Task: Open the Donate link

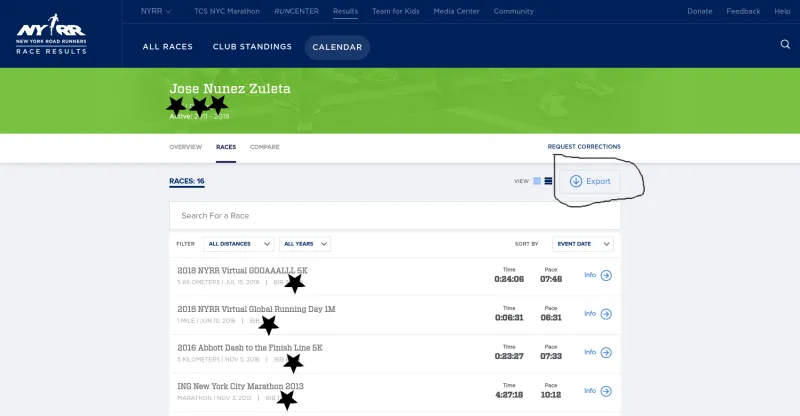Action: click(699, 11)
